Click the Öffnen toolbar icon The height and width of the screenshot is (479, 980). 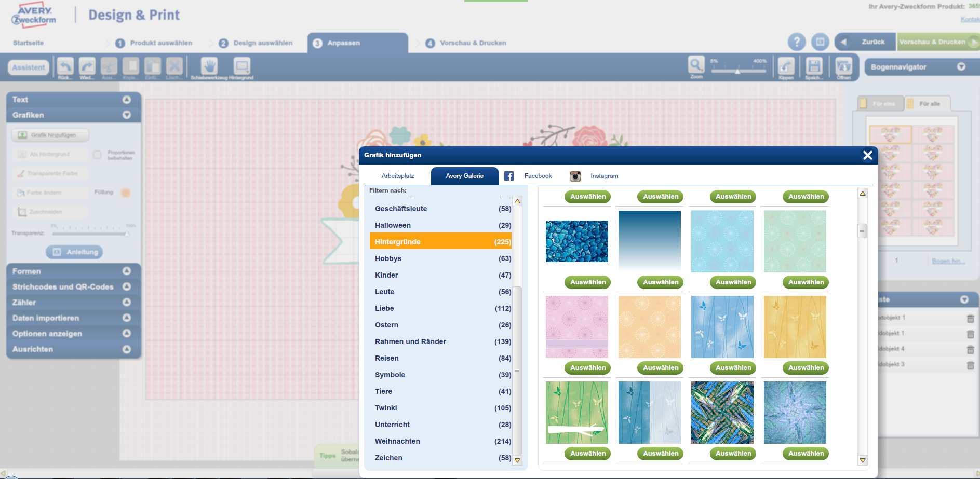tap(843, 66)
